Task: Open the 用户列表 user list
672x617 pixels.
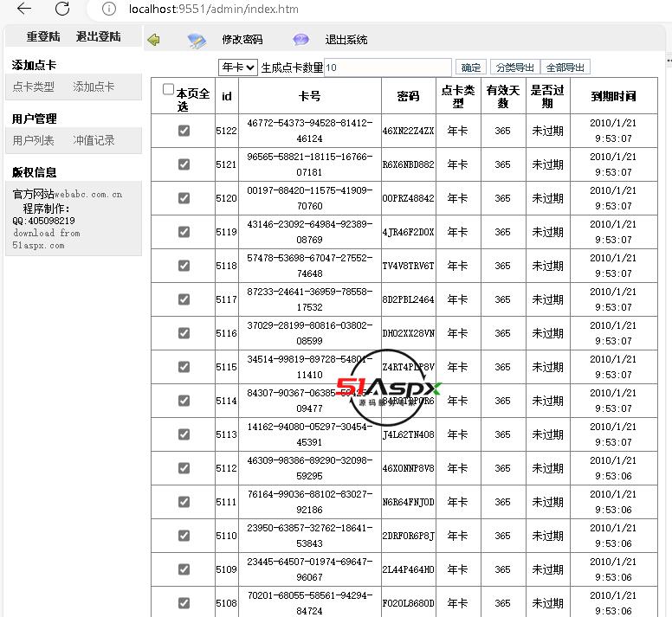Action: (34, 140)
